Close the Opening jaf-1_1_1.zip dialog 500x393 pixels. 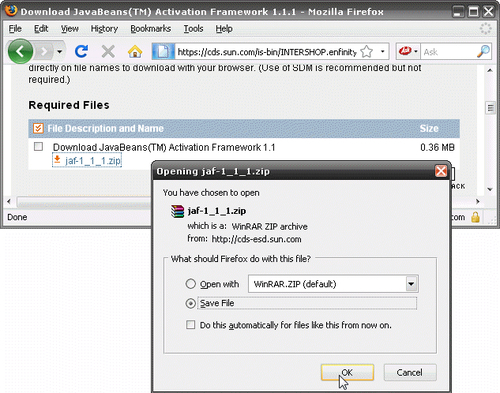point(441,171)
